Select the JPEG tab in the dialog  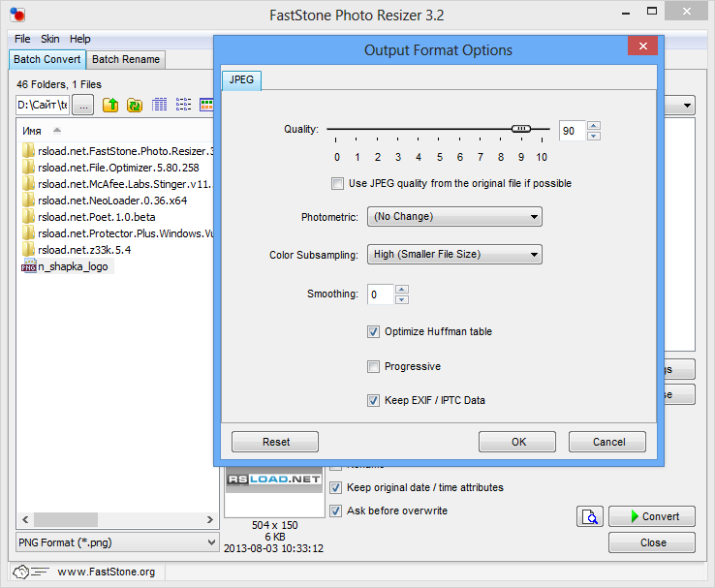[241, 79]
